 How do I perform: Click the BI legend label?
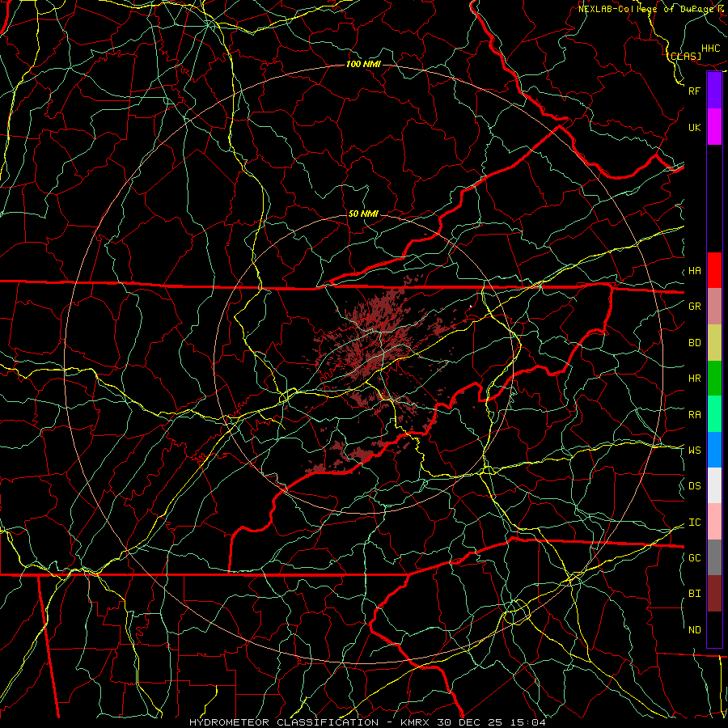point(695,594)
